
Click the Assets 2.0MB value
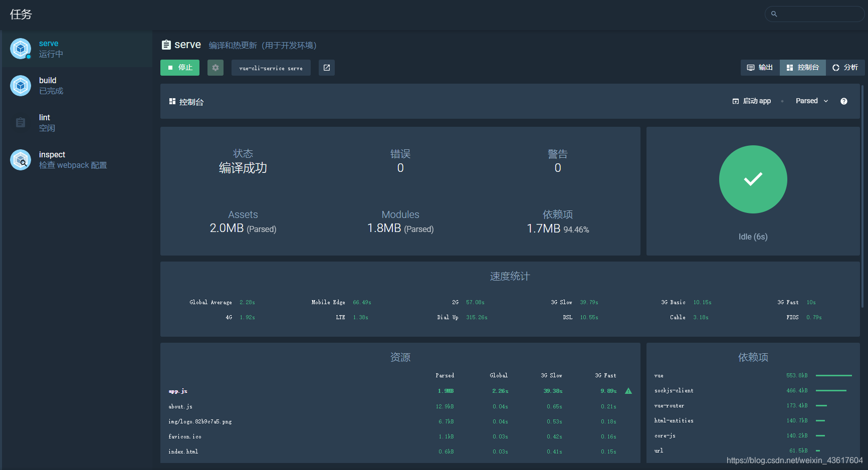[x=243, y=228]
